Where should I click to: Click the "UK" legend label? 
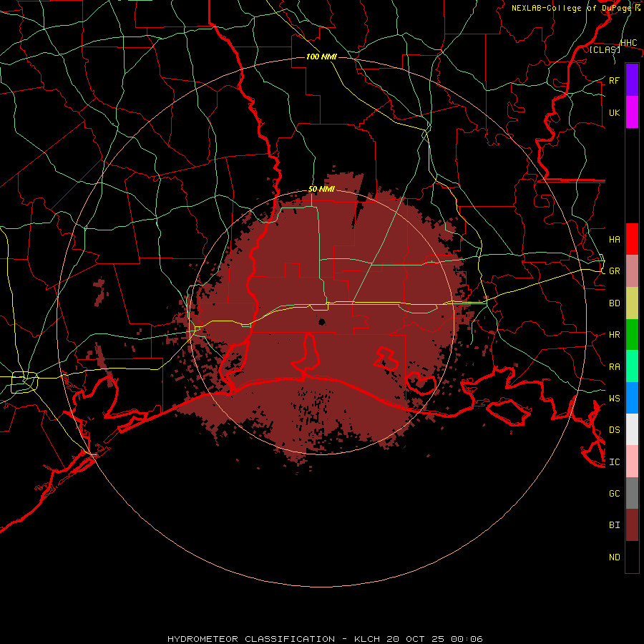(614, 113)
